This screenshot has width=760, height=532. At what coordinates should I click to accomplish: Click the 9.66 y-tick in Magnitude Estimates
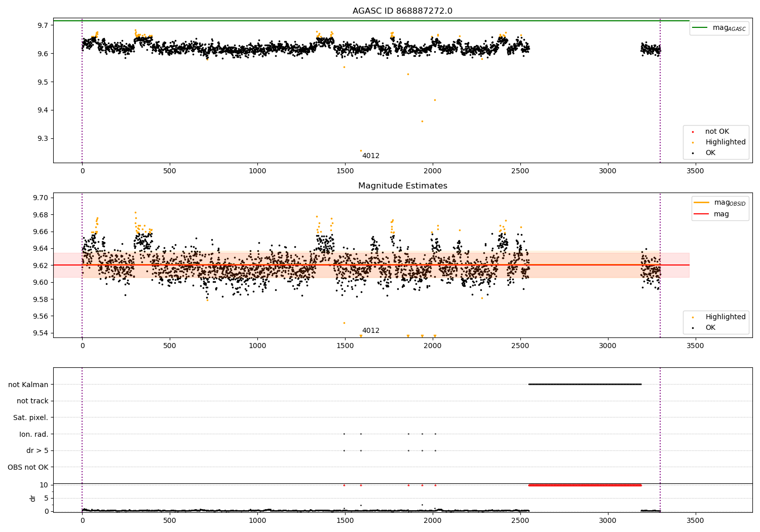(41, 232)
